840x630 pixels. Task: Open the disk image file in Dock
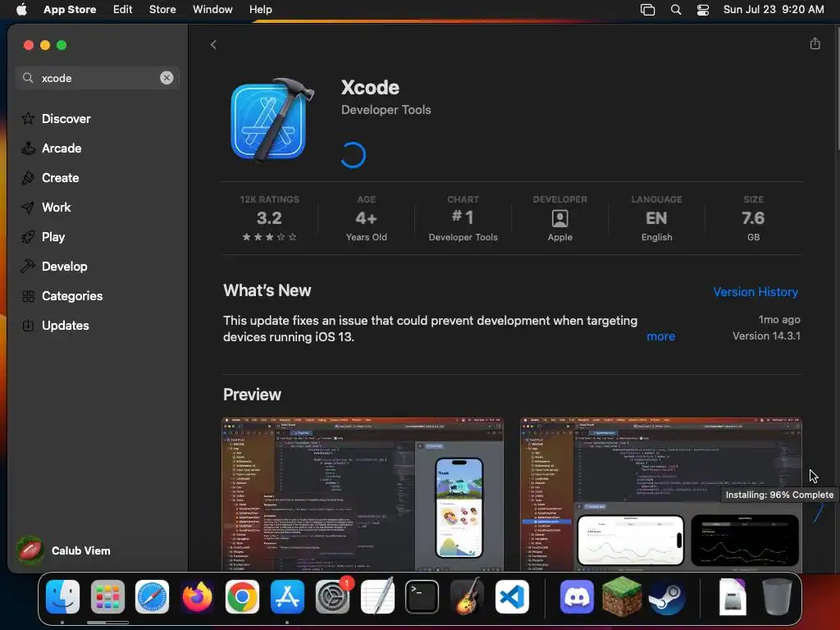[733, 597]
